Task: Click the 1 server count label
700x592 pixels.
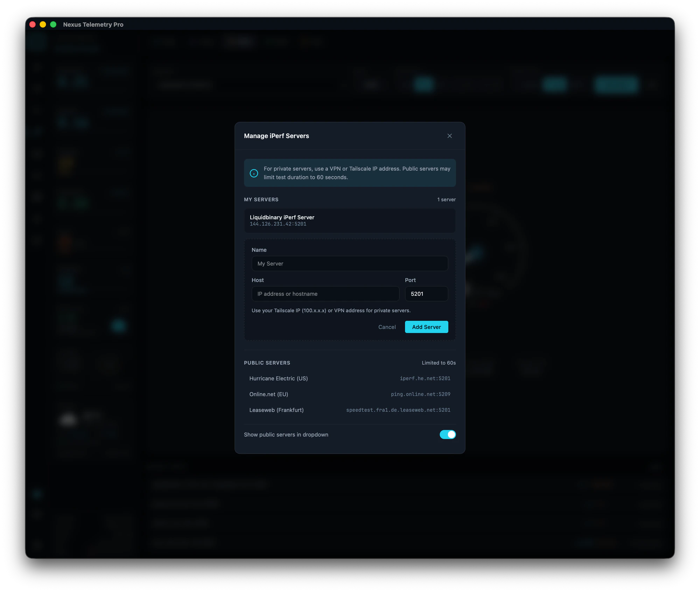Action: pyautogui.click(x=446, y=200)
